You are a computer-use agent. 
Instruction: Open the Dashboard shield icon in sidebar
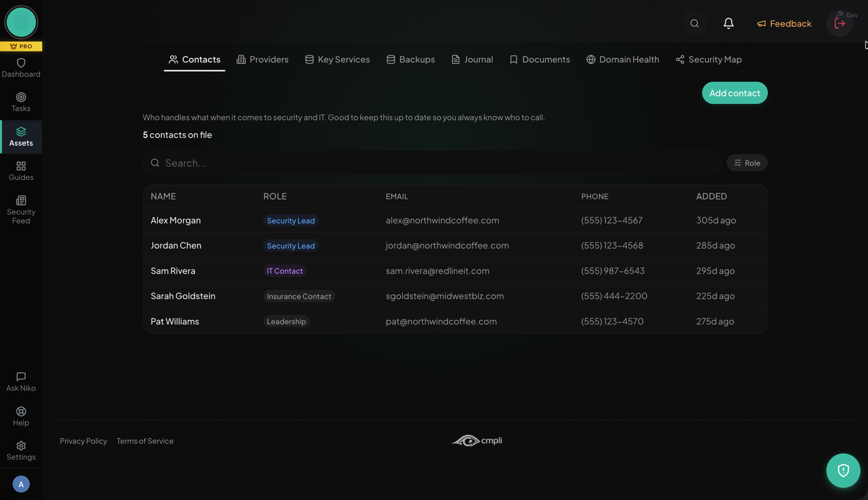pos(21,63)
